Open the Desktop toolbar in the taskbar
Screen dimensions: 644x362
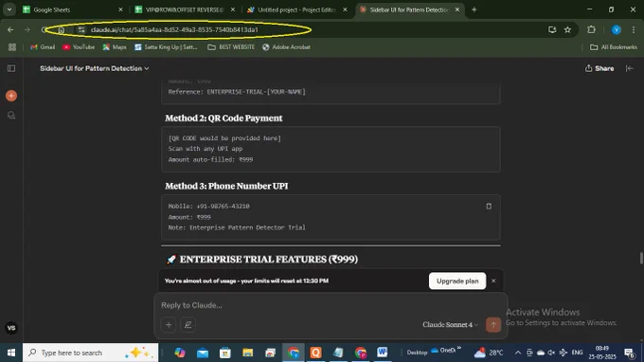click(417, 353)
